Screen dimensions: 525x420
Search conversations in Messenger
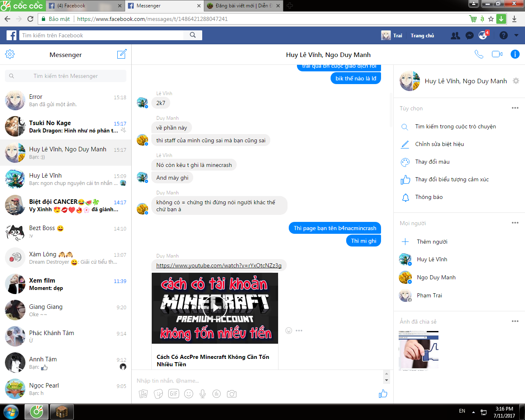point(66,76)
